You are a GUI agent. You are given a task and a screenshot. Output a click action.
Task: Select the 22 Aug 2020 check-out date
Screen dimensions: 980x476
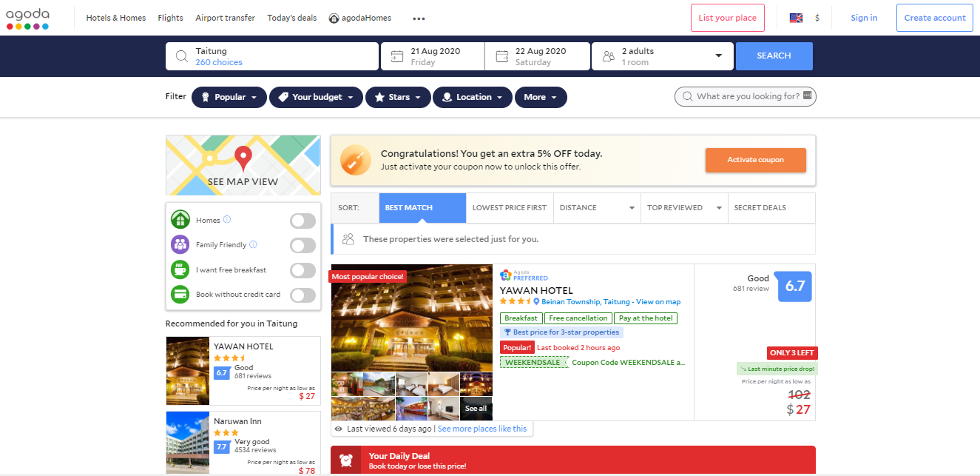pos(538,56)
